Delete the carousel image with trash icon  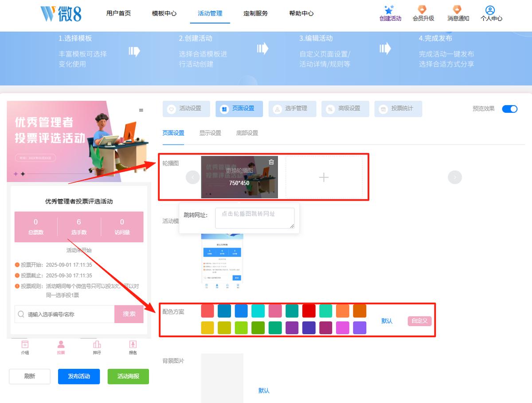271,162
